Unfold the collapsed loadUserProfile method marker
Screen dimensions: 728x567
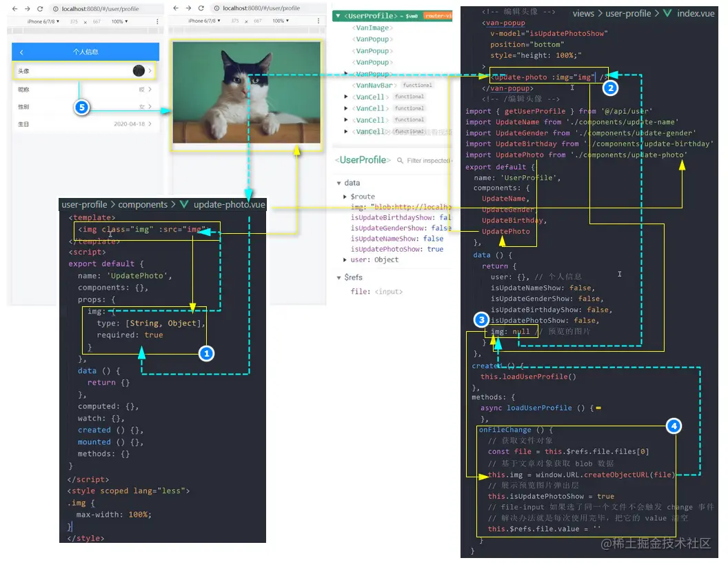point(598,408)
